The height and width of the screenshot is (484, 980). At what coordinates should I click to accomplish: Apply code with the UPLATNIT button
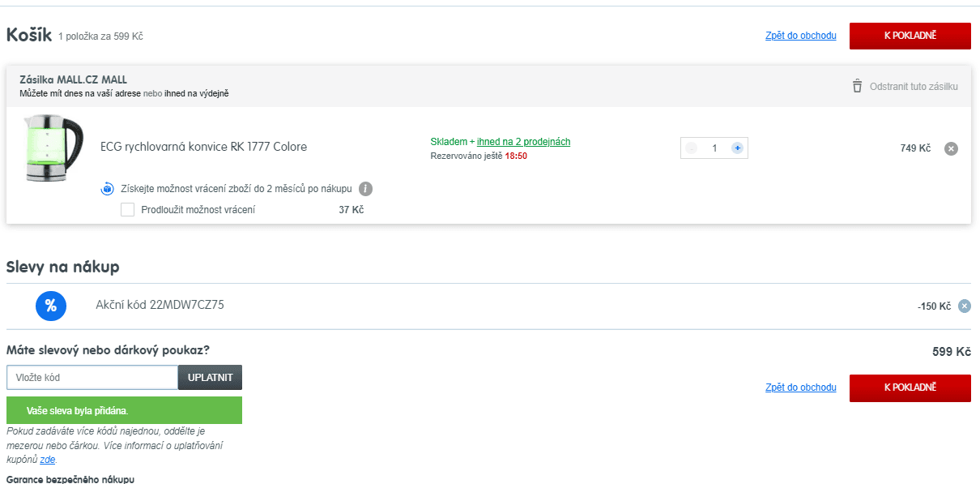click(x=210, y=378)
